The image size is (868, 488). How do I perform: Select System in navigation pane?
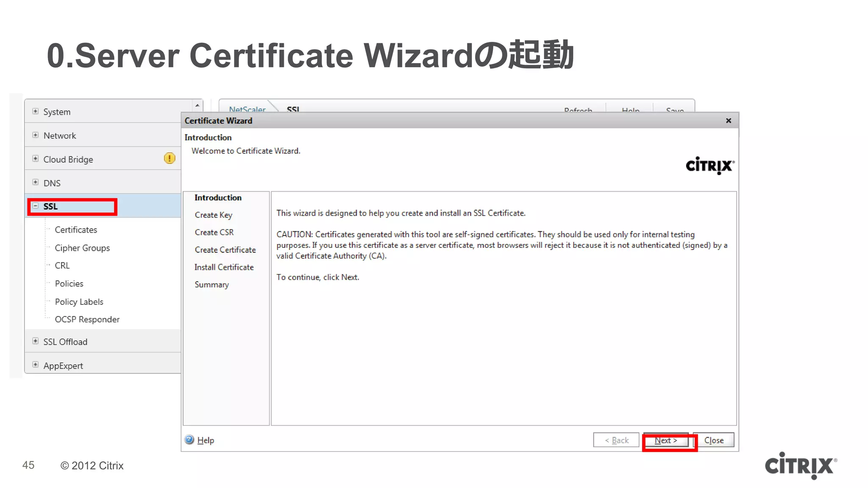[x=57, y=112]
